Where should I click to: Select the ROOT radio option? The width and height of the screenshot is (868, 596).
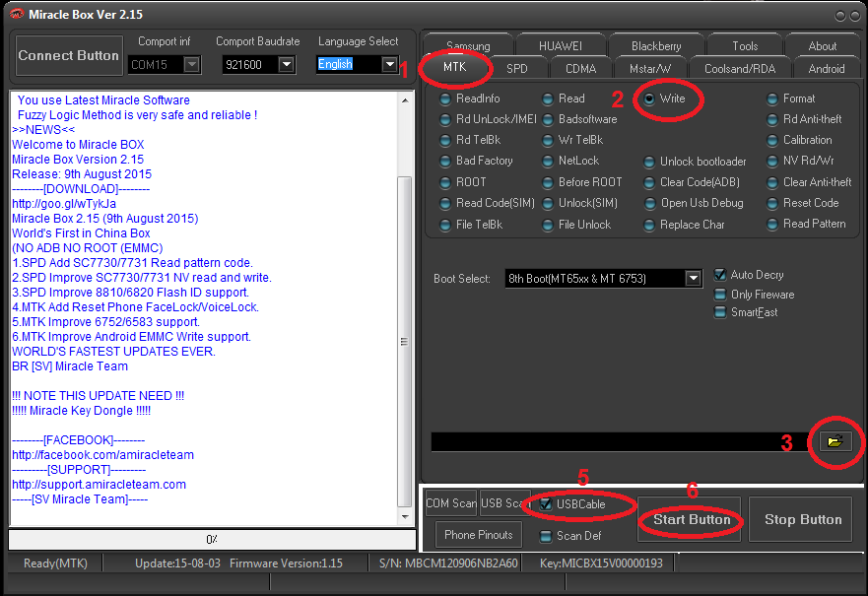pyautogui.click(x=463, y=182)
